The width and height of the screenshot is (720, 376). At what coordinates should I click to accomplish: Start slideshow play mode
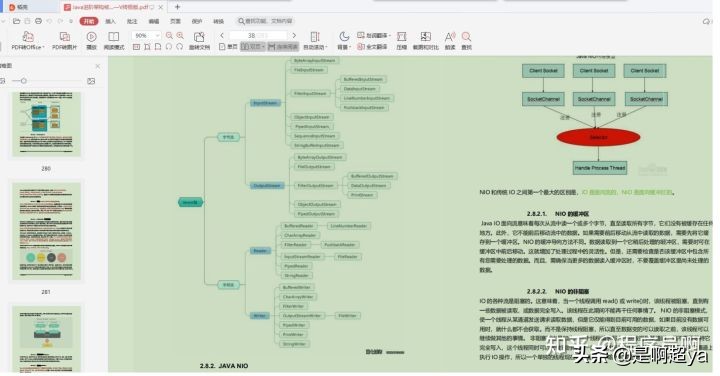point(91,37)
